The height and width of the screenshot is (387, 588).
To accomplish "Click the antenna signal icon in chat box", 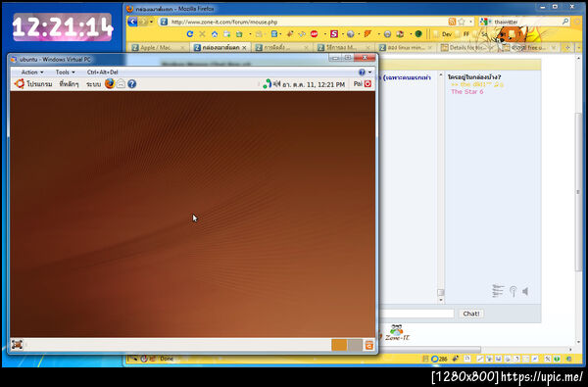I will click(x=513, y=291).
